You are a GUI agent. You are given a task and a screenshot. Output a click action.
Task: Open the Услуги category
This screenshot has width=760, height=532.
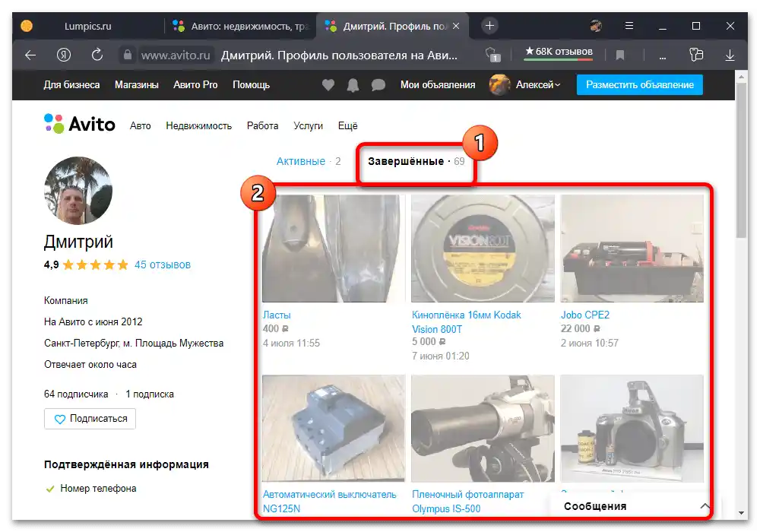pyautogui.click(x=309, y=126)
